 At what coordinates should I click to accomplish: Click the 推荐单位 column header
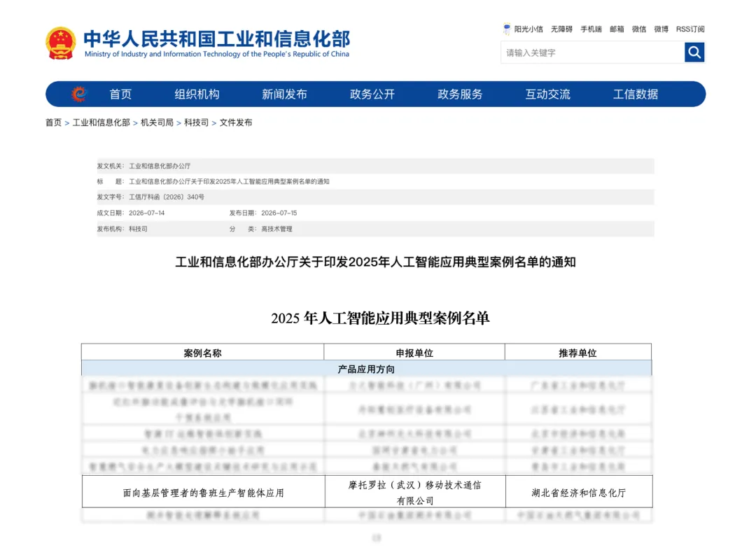coord(577,353)
